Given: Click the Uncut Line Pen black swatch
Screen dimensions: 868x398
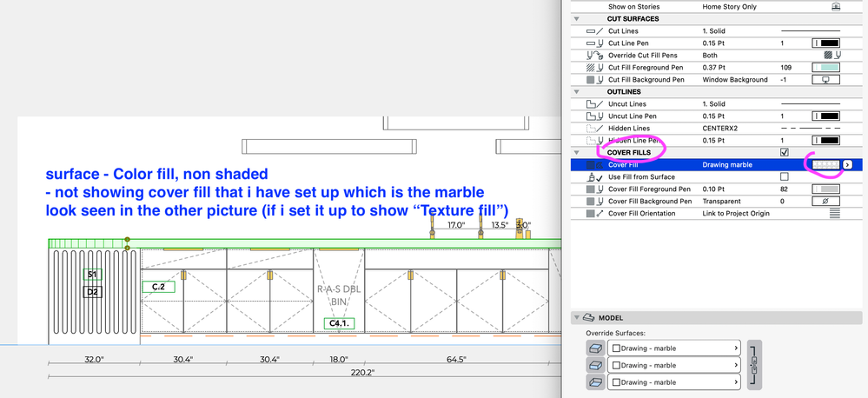Looking at the screenshot, I should pyautogui.click(x=826, y=116).
